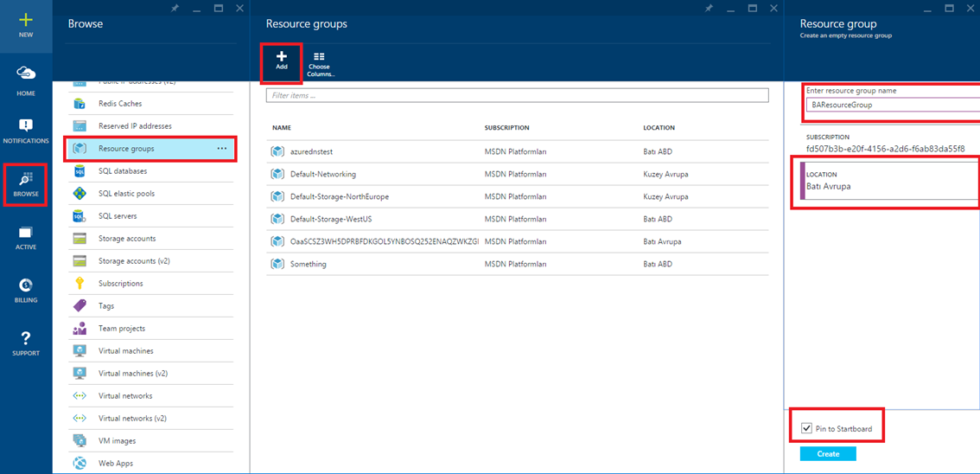Image resolution: width=980 pixels, height=474 pixels.
Task: Open SUPPORT from the sidebar
Action: click(x=26, y=344)
